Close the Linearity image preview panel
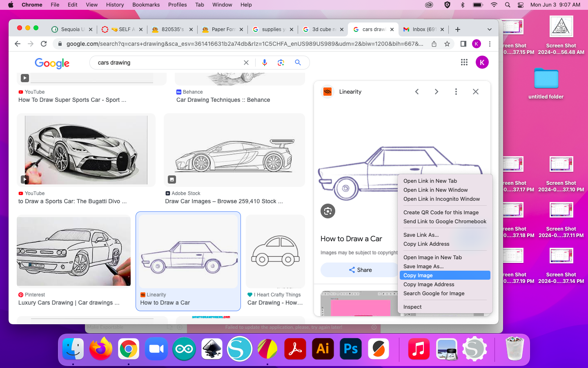Viewport: 588px width, 368px height. [x=476, y=92]
